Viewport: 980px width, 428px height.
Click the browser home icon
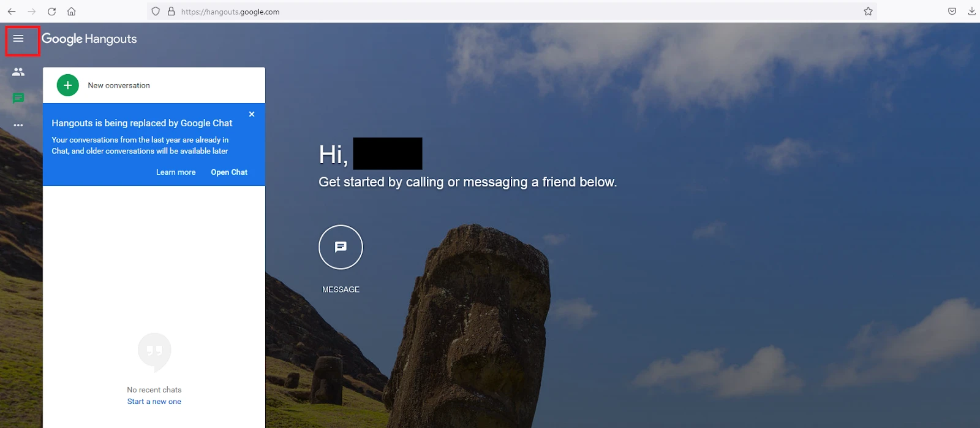click(72, 11)
